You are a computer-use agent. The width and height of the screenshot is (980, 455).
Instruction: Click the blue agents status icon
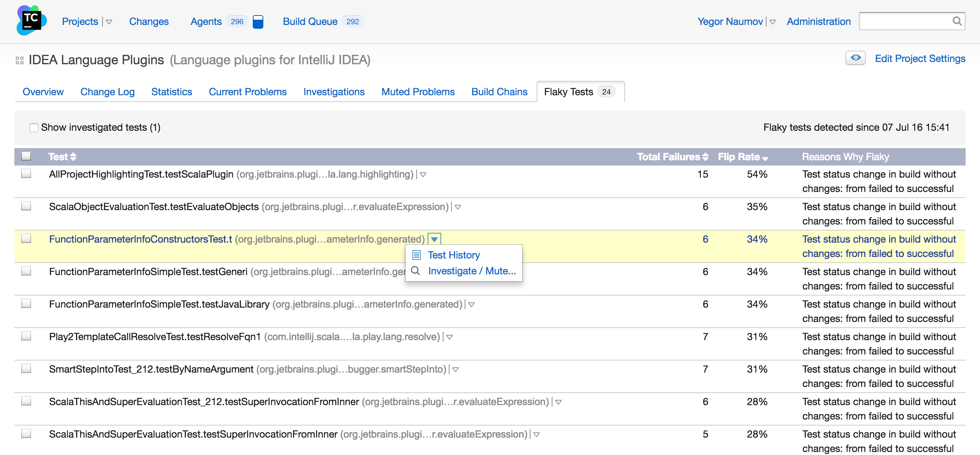tap(258, 22)
